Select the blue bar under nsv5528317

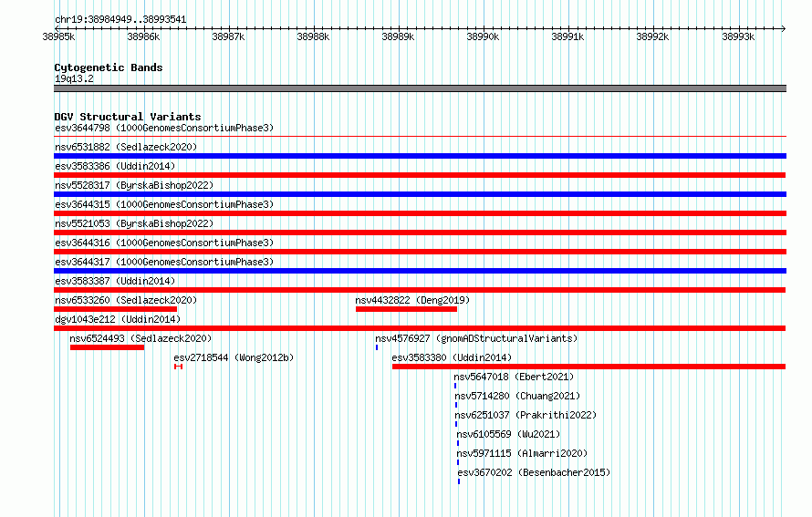420,194
